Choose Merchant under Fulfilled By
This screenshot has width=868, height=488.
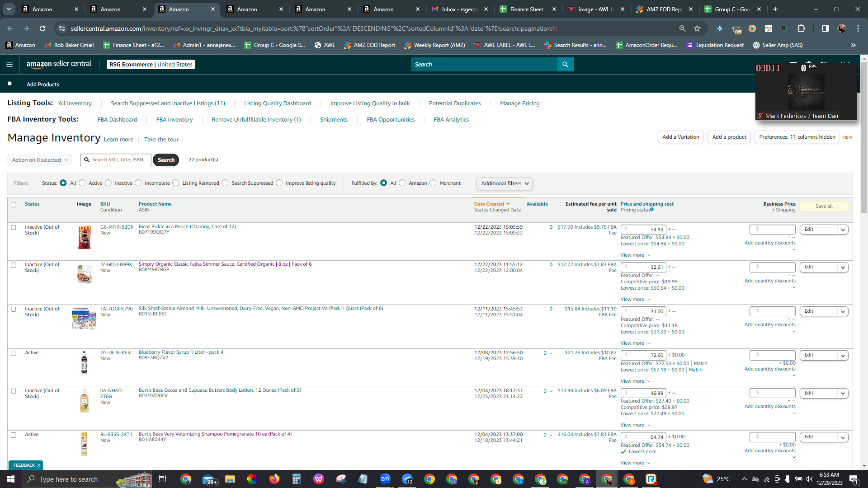click(433, 183)
